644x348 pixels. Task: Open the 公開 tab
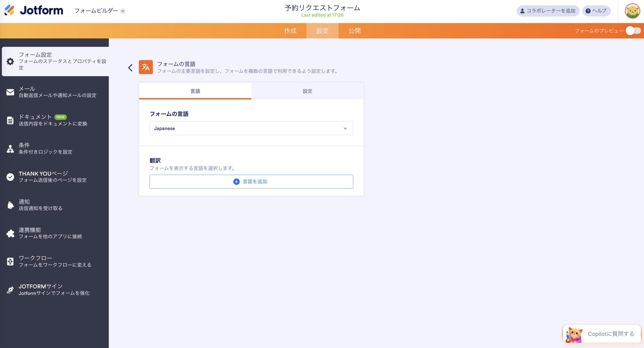[354, 31]
